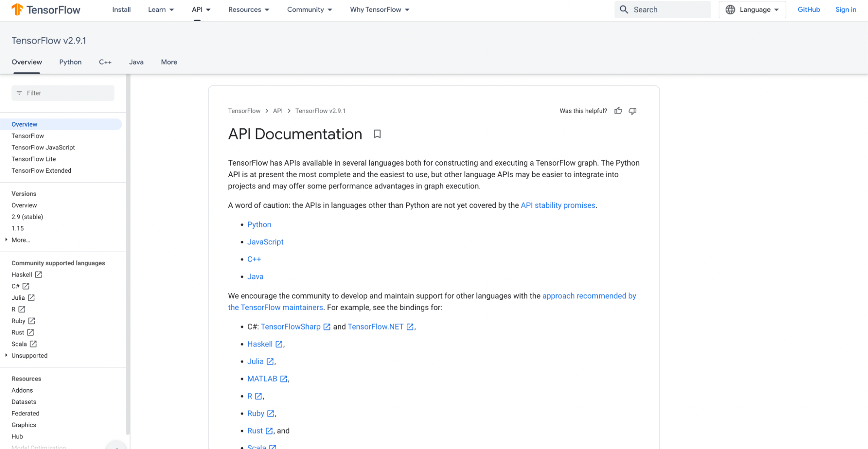This screenshot has width=868, height=449.
Task: Click the globe language icon
Action: (730, 9)
